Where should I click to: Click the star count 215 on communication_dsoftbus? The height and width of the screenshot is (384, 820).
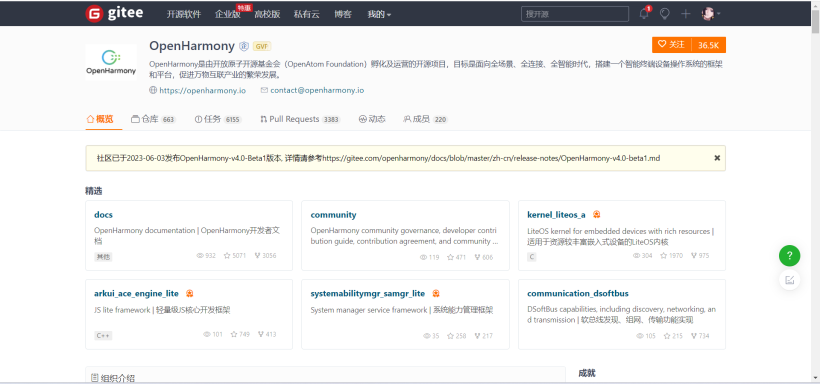click(673, 336)
